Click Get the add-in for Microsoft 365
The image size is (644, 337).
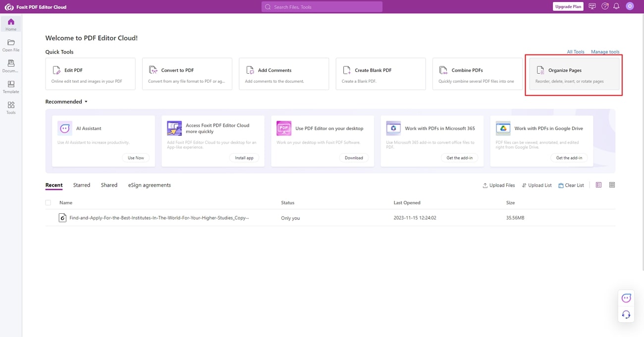pyautogui.click(x=460, y=158)
